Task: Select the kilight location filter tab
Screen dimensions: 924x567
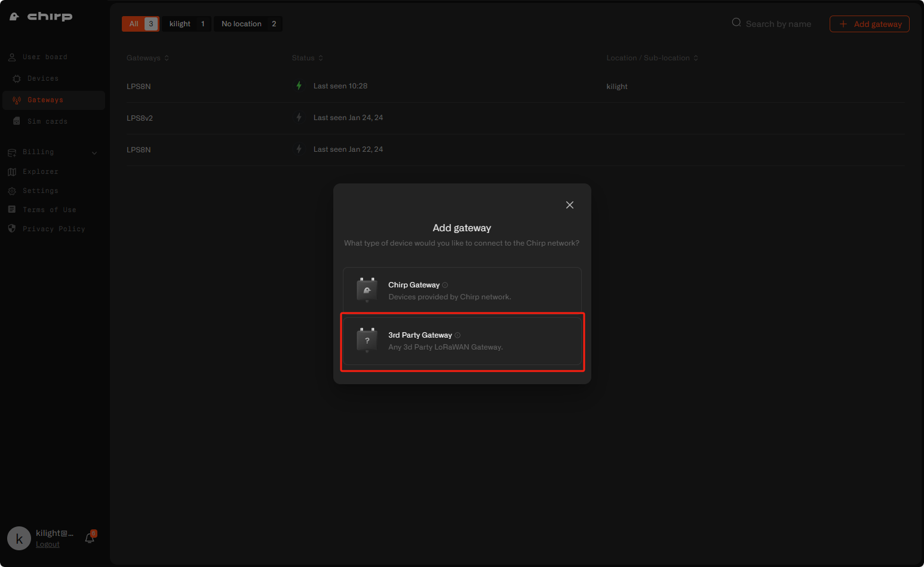Action: click(186, 24)
